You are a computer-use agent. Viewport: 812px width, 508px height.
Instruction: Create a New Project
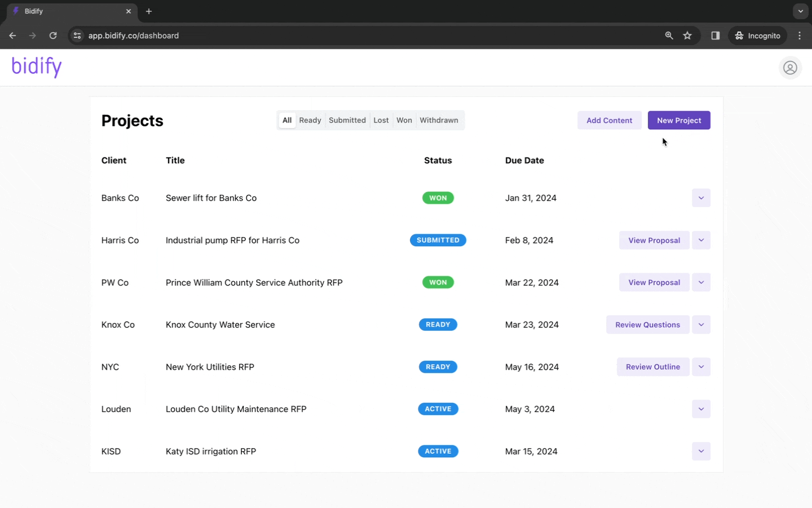pyautogui.click(x=679, y=120)
